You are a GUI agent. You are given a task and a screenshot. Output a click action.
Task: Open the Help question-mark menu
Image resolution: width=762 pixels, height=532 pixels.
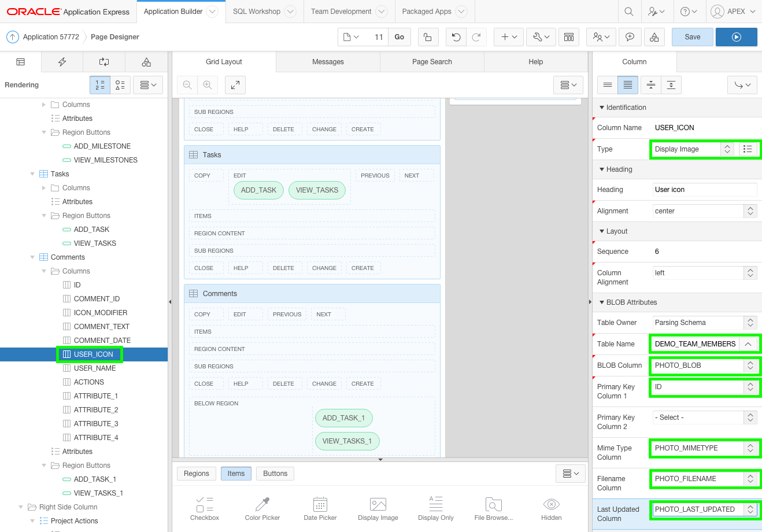point(689,12)
